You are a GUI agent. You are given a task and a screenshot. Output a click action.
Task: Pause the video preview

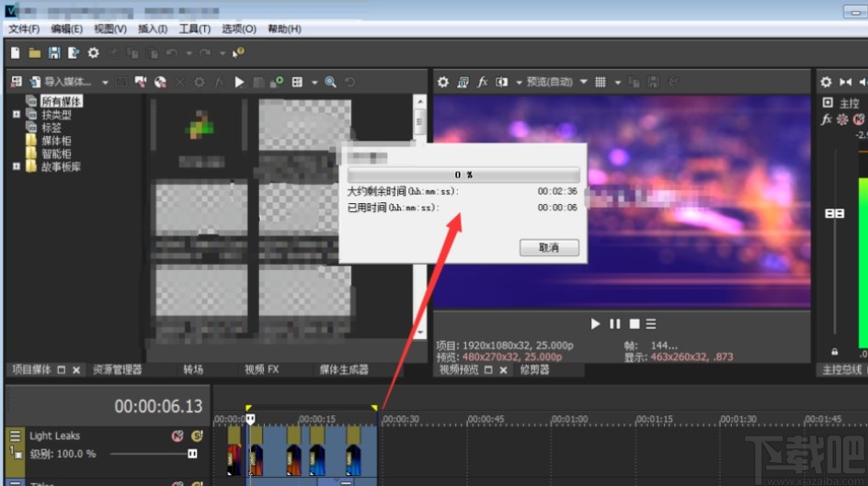[x=615, y=324]
